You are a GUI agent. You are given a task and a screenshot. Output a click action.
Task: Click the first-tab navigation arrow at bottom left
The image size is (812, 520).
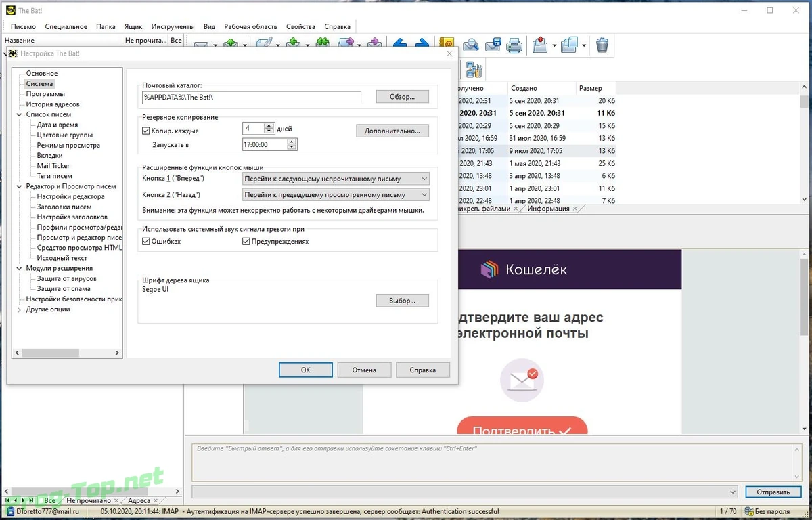click(x=8, y=500)
